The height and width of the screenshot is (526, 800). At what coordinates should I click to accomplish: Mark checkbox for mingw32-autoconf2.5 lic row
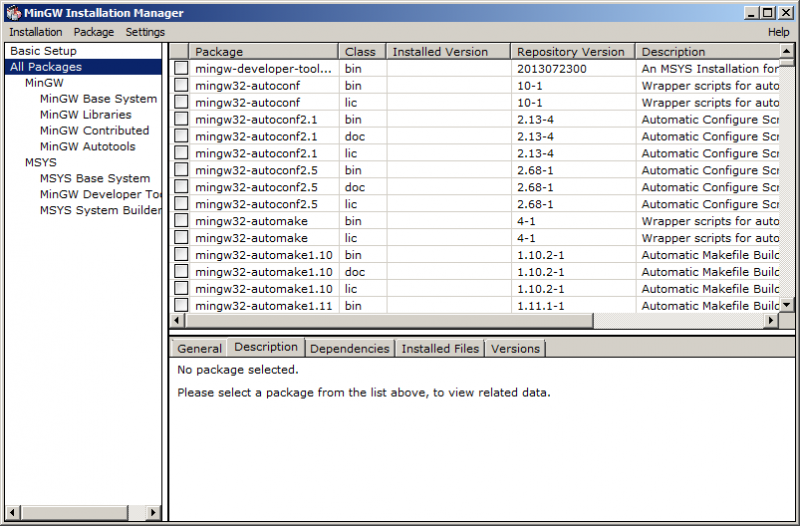[x=181, y=204]
